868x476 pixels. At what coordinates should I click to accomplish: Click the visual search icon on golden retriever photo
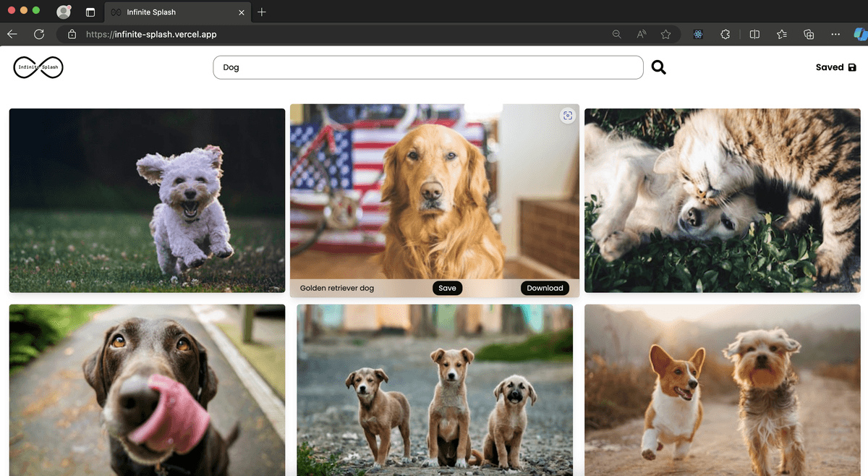pos(568,115)
